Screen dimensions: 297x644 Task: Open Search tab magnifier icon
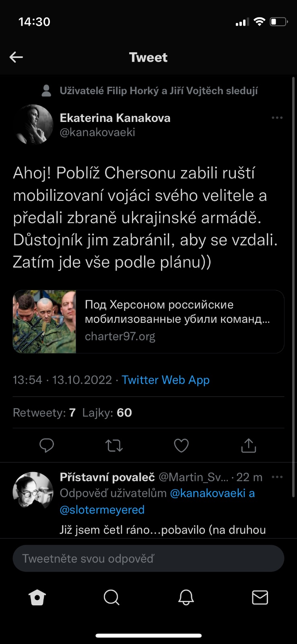pyautogui.click(x=111, y=598)
